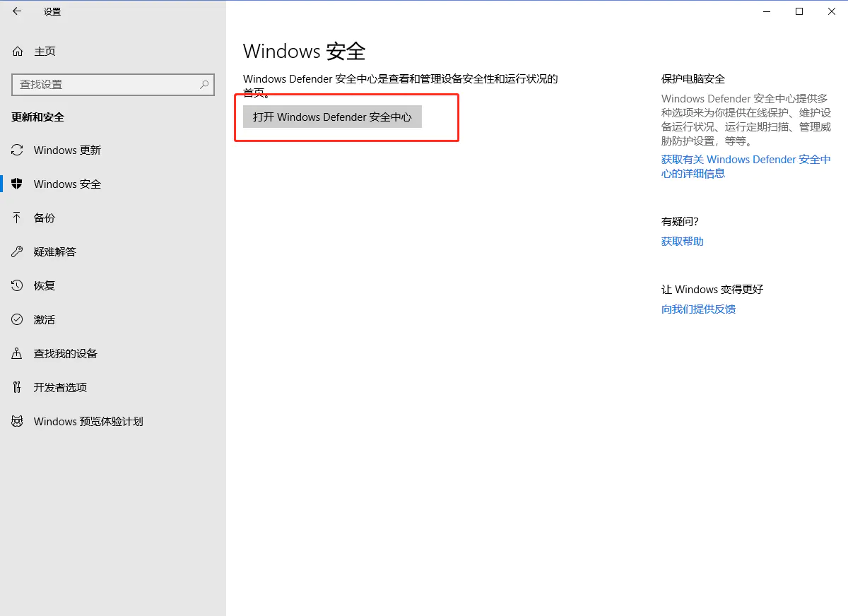Click the Windows 安全 shield icon
Image resolution: width=848 pixels, height=616 pixels.
17,184
